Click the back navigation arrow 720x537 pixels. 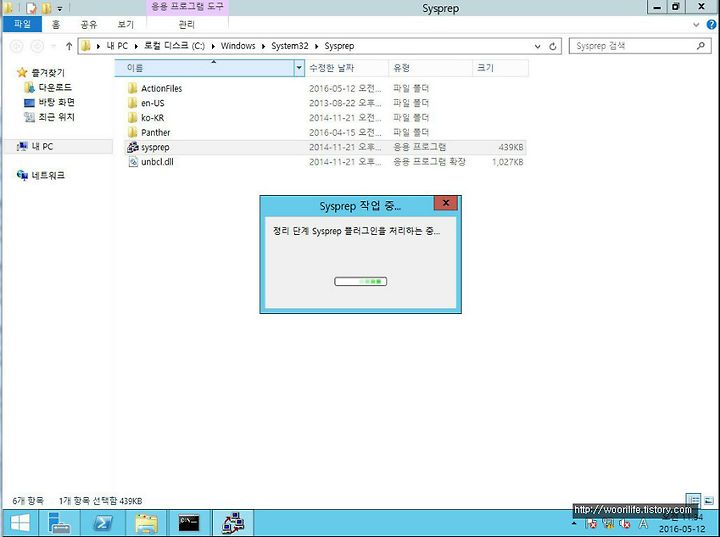pos(17,46)
